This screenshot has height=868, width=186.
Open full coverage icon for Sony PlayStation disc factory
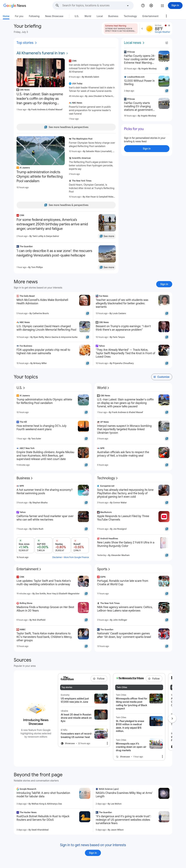coord(167,503)
